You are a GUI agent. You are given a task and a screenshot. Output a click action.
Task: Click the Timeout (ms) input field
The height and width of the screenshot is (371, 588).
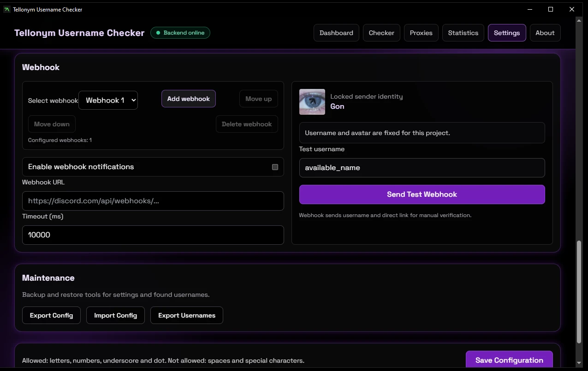153,235
